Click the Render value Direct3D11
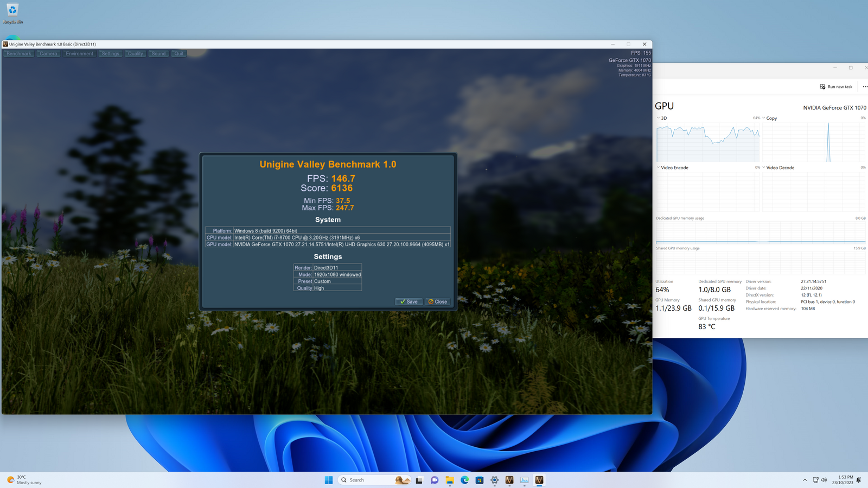 326,268
